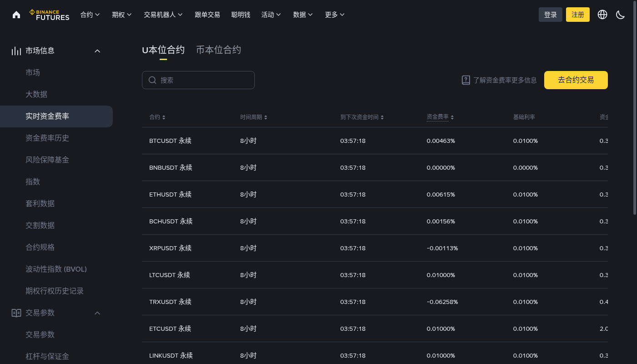Open 市场 in the sidebar
Viewport: 637px width, 364px height.
[33, 73]
